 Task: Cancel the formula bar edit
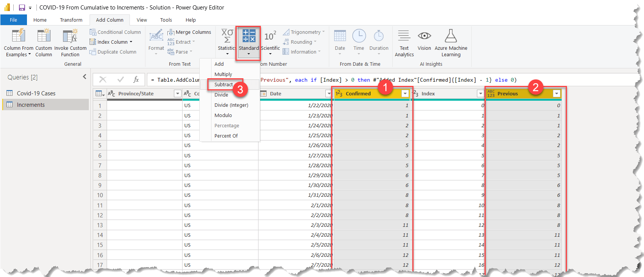[x=103, y=79]
